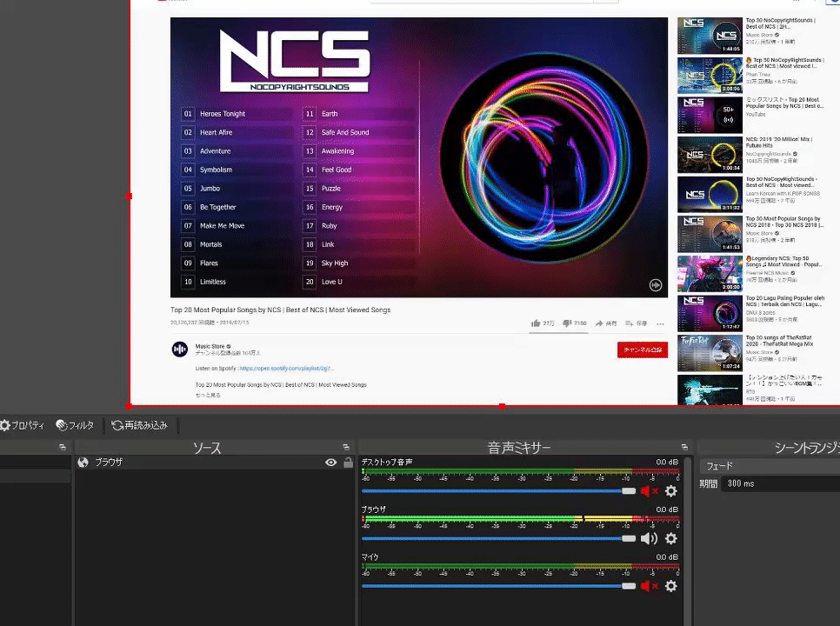
Task: Click the 音声ミキサー panel title
Action: 518,447
